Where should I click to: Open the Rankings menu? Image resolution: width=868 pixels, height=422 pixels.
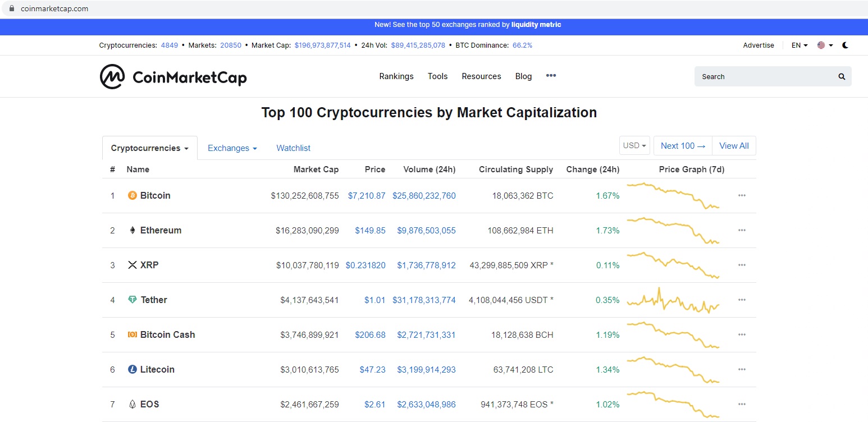point(396,76)
